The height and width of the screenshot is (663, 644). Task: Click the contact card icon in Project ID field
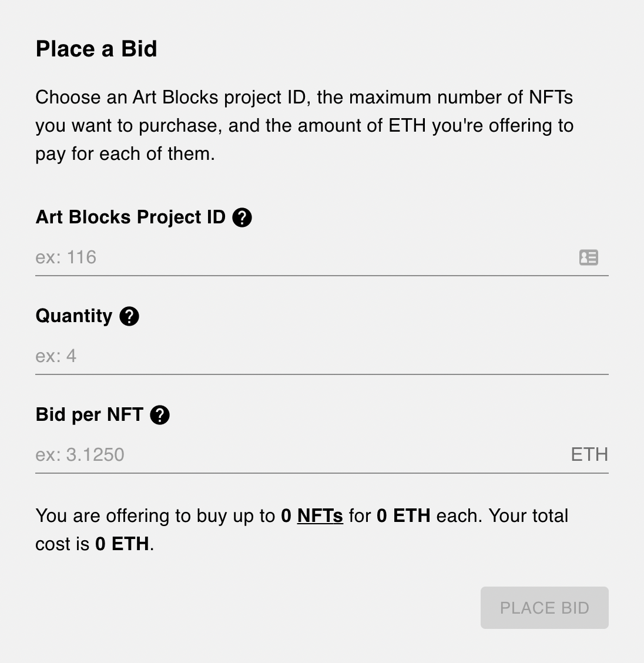click(588, 257)
